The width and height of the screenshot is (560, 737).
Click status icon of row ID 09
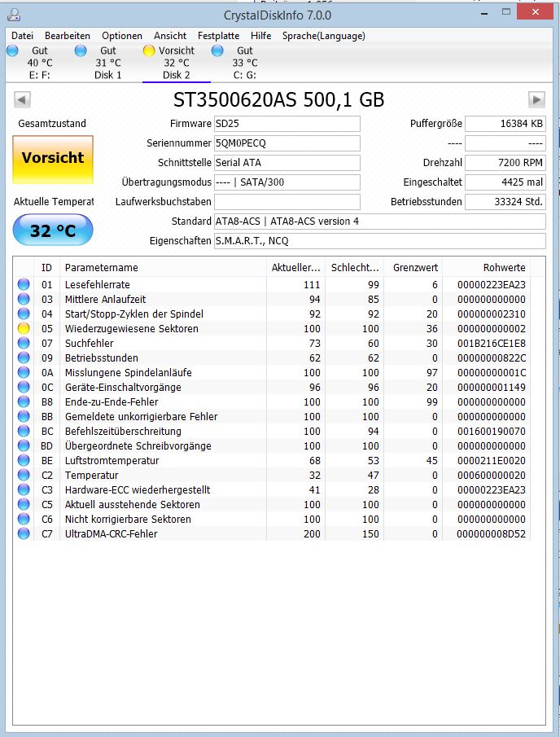tap(24, 358)
